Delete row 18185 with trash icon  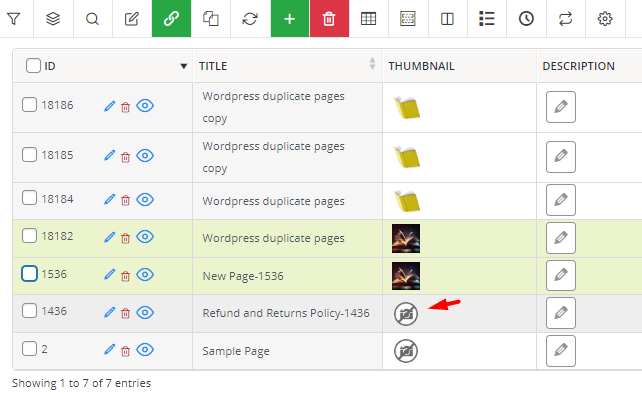click(x=125, y=157)
